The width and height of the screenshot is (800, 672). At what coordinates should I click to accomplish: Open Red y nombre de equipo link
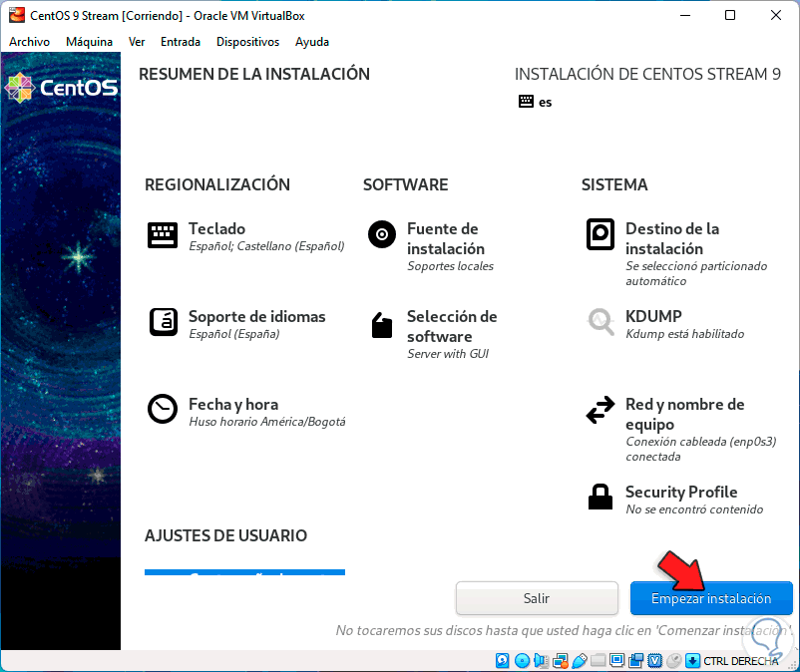pos(684,414)
